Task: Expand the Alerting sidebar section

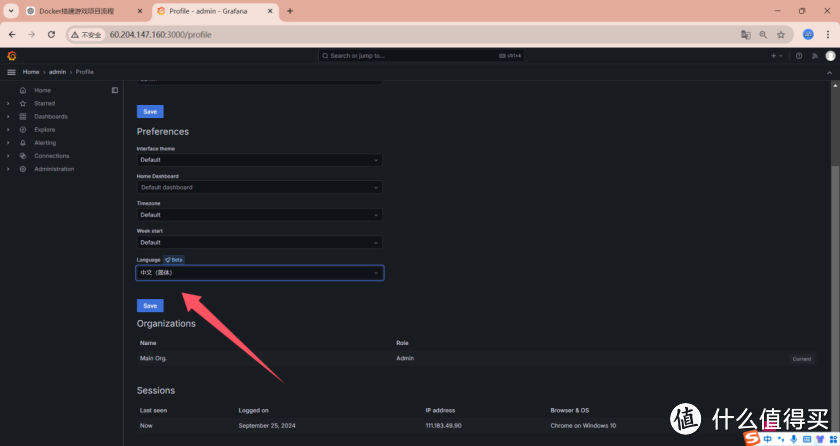Action: [8, 143]
